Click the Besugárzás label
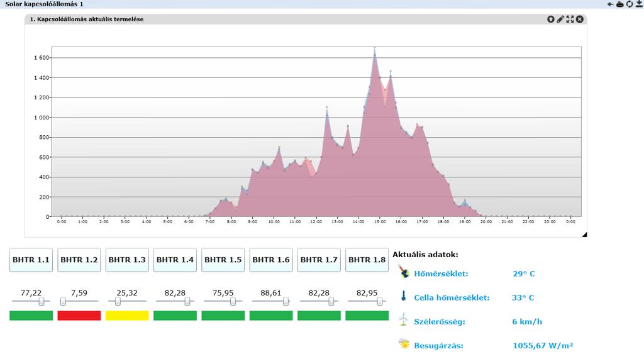The image size is (644, 354). 438,346
